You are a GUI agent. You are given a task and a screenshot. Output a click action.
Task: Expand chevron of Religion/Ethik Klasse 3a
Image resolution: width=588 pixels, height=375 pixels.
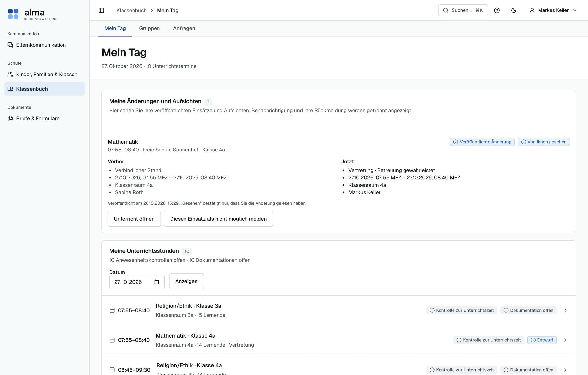pos(565,310)
